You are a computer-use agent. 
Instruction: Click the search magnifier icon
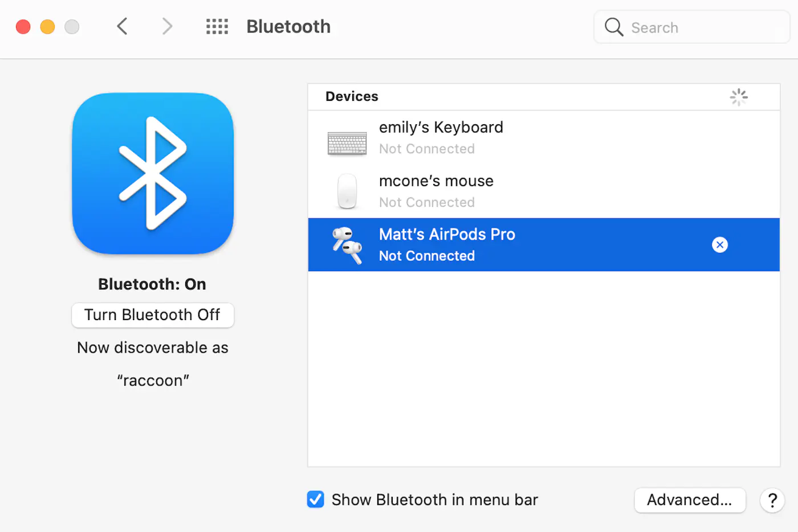tap(613, 27)
